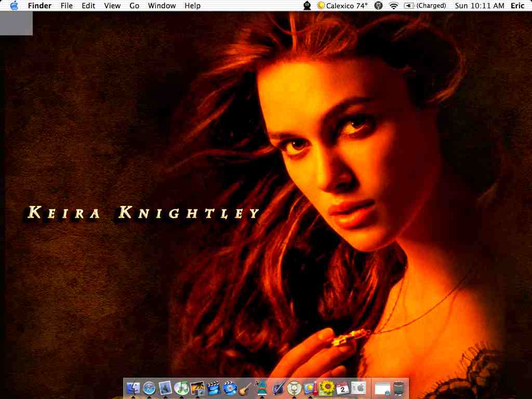Open the Apple menu
Image resolution: width=532 pixels, height=399 pixels.
coord(14,6)
